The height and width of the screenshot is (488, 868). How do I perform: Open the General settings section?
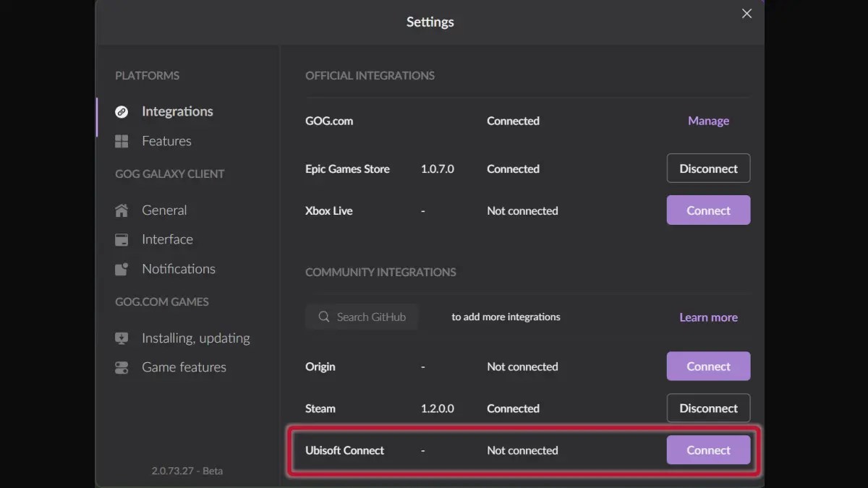click(164, 210)
